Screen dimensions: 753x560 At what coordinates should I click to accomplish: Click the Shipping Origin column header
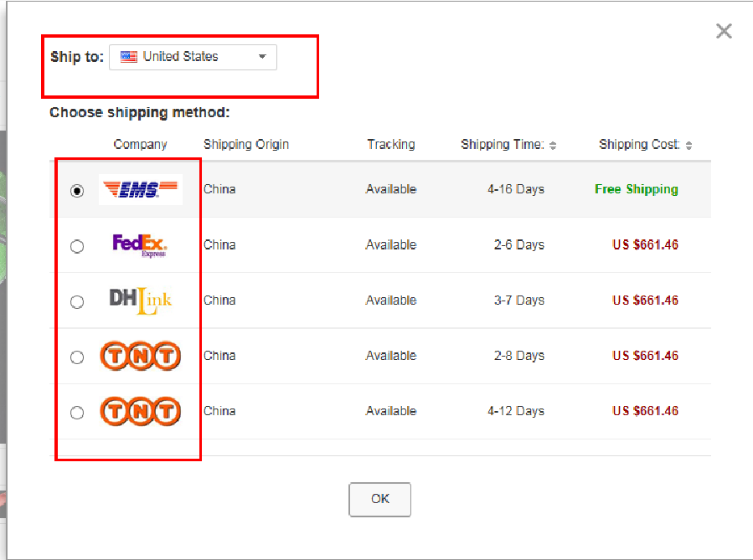tap(246, 145)
